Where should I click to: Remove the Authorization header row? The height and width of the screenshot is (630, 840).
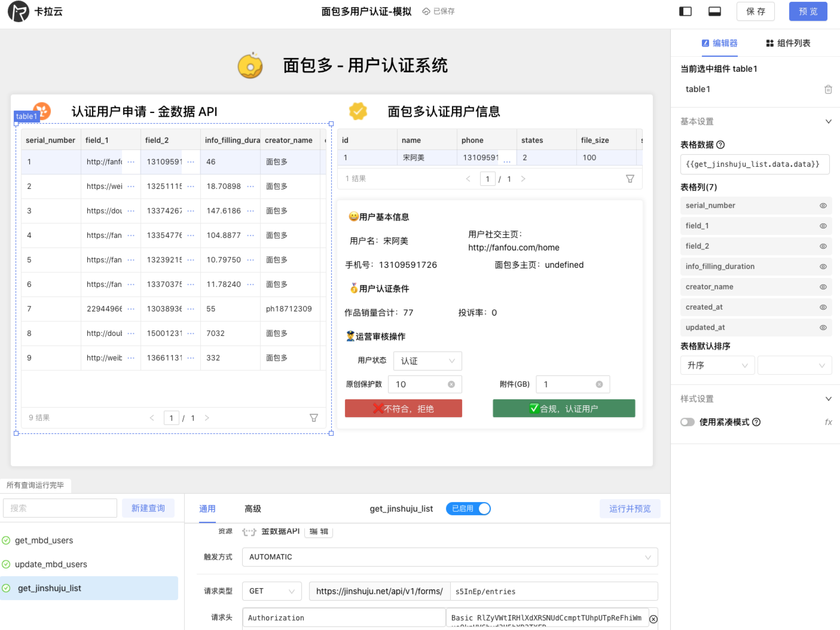point(653,619)
